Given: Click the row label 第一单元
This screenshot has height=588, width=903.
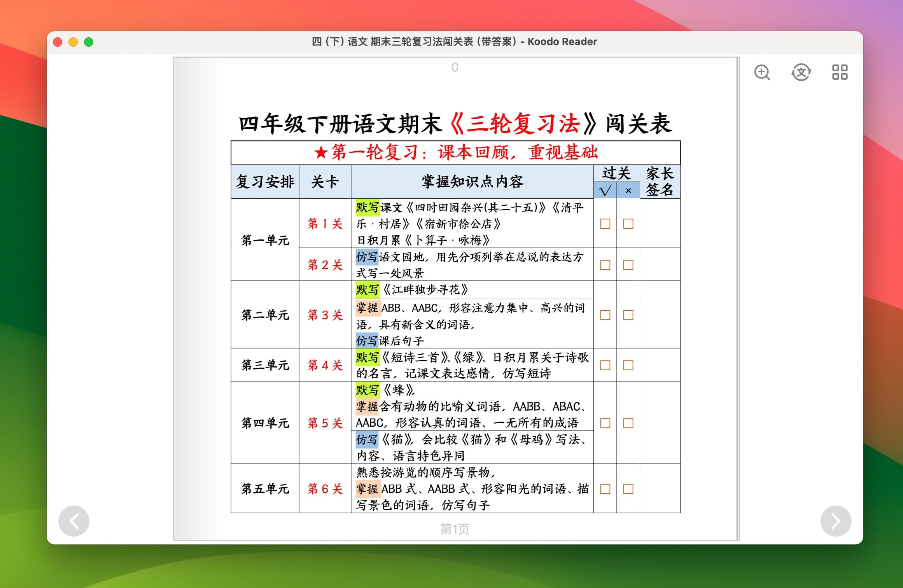Looking at the screenshot, I should click(265, 240).
